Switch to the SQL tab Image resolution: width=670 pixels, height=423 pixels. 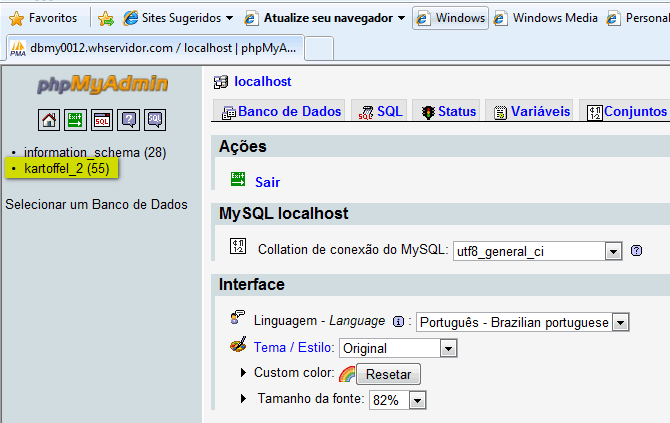[380, 112]
